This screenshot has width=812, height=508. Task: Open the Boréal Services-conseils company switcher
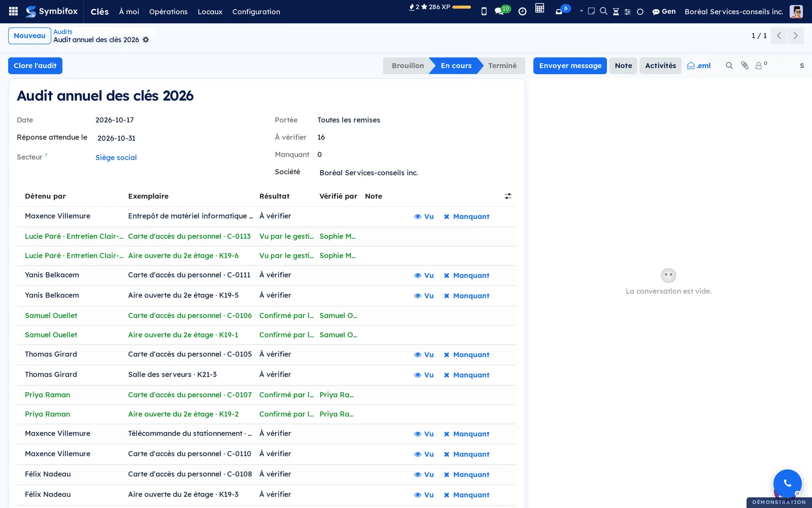[733, 11]
